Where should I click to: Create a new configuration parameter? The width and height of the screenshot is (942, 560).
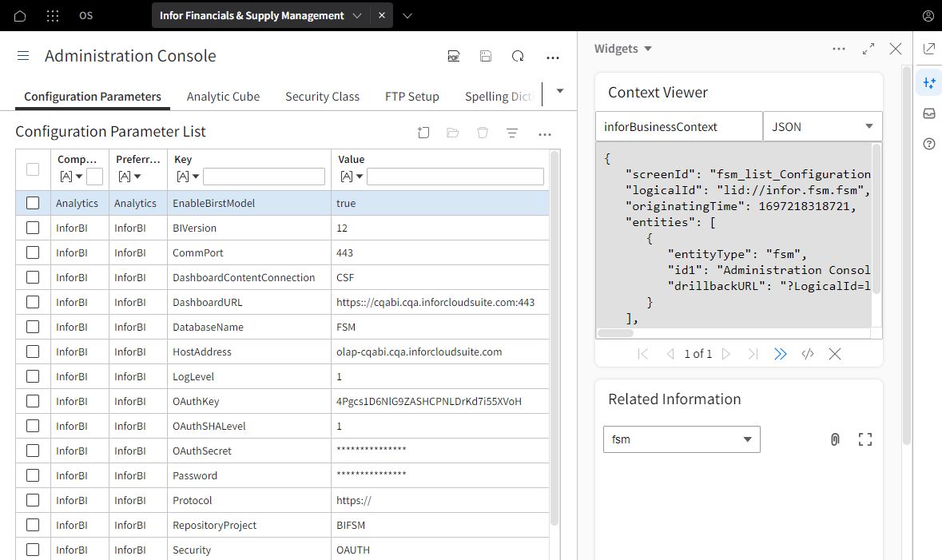click(x=423, y=133)
